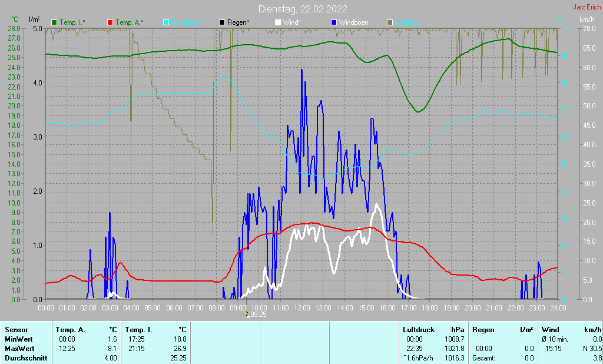Click the red Temp. A. legend swatch

pos(110,22)
